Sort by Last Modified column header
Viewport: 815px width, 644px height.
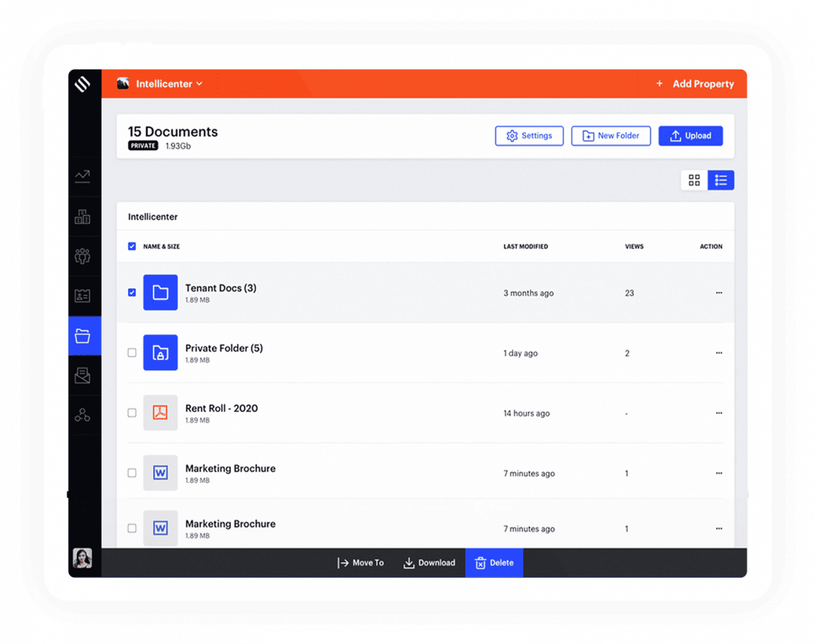[x=526, y=246]
